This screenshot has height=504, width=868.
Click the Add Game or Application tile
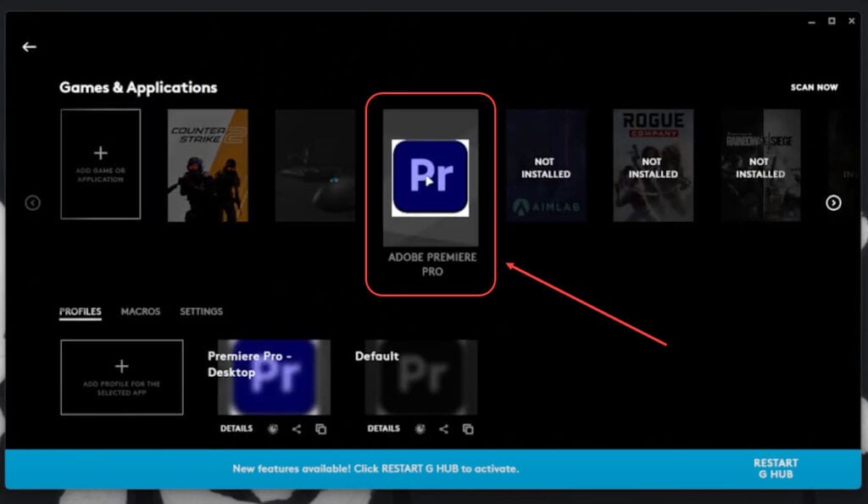(100, 163)
